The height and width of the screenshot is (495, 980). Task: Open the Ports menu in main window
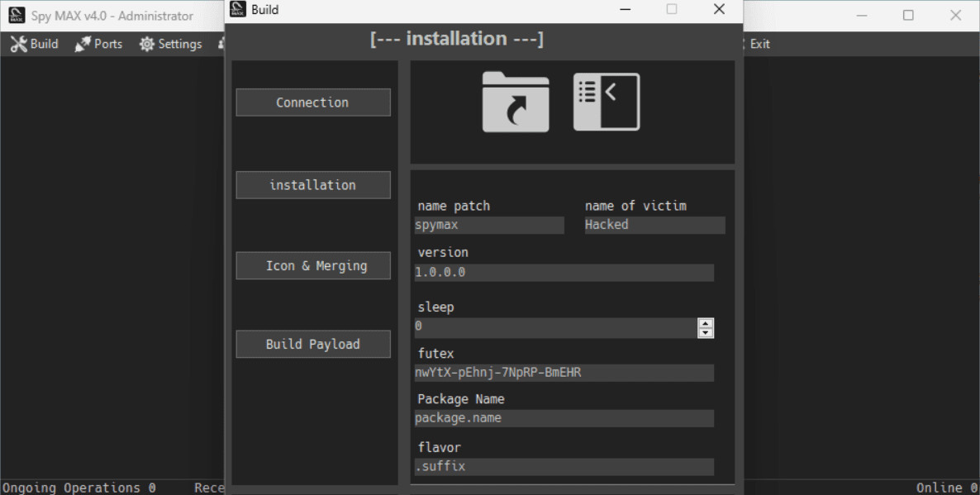click(x=99, y=44)
